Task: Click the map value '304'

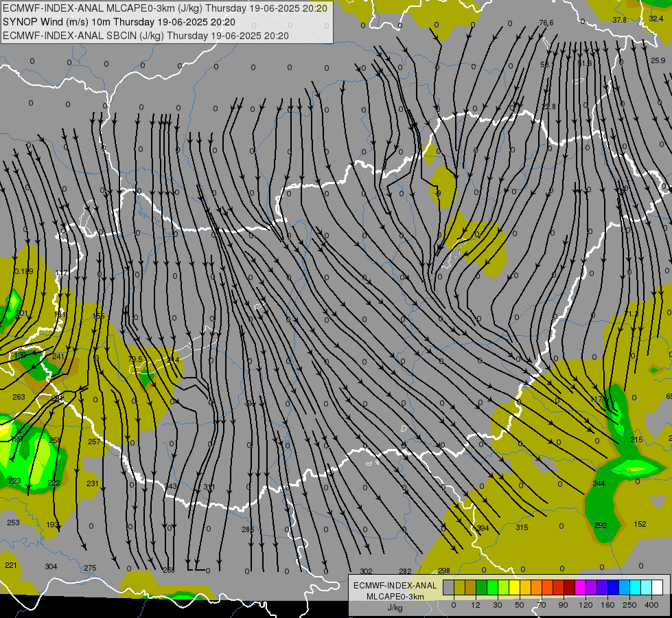Action: [x=51, y=566]
